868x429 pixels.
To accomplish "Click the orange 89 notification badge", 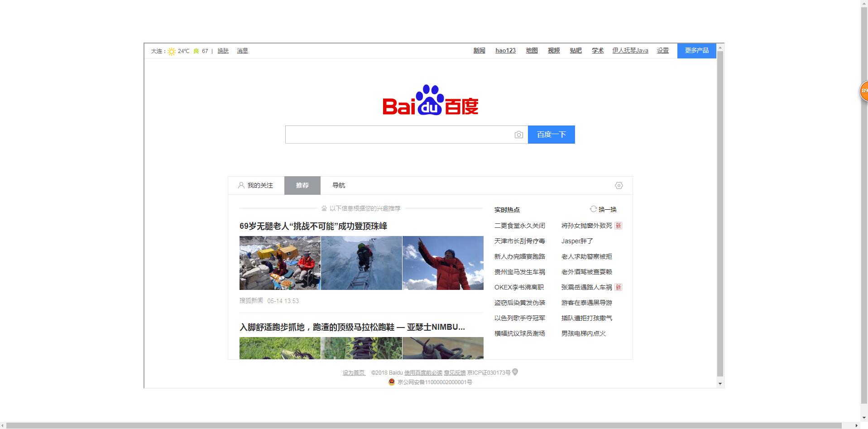I will 864,90.
